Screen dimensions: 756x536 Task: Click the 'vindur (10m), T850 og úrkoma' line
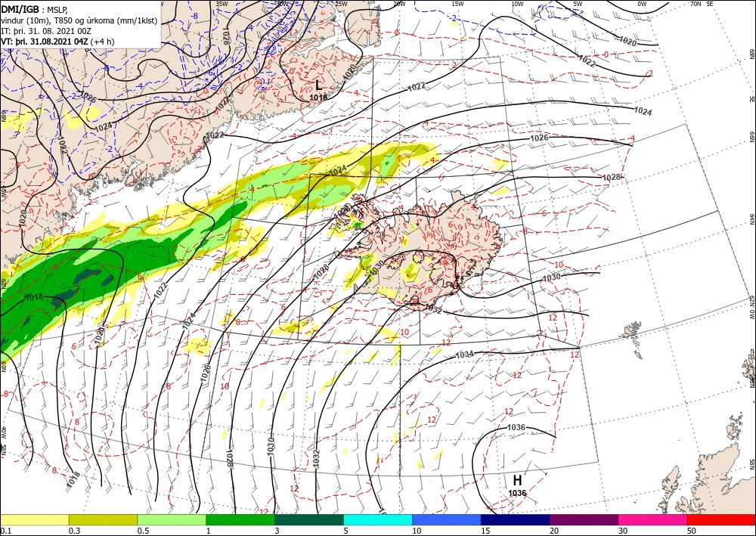point(79,20)
